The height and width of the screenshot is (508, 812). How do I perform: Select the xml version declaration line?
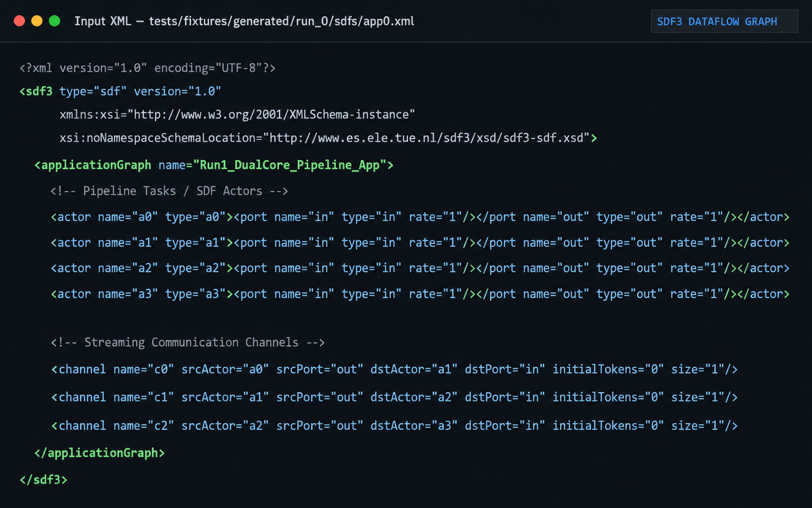(x=147, y=68)
